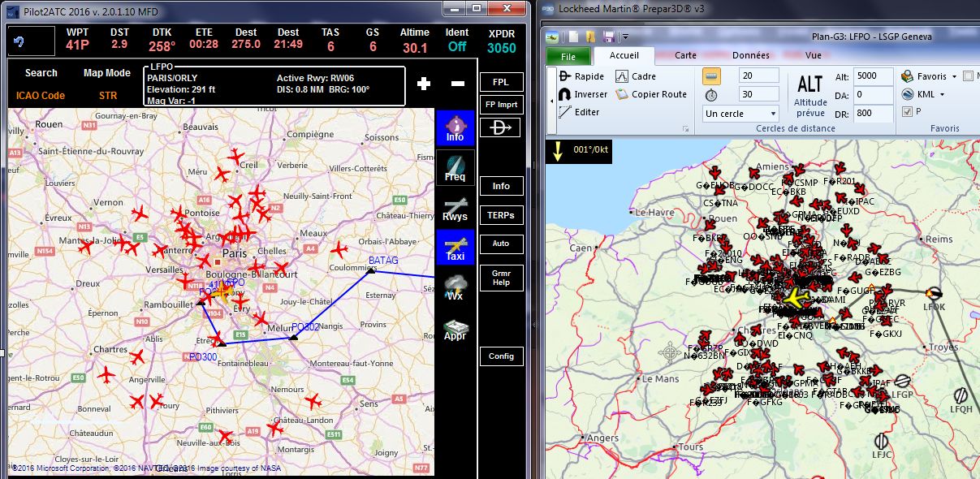This screenshot has height=479, width=980.
Task: Switch to the Carte tab
Action: click(685, 56)
